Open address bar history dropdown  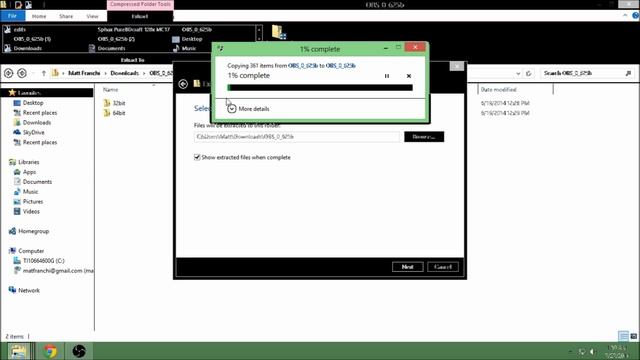coord(518,73)
